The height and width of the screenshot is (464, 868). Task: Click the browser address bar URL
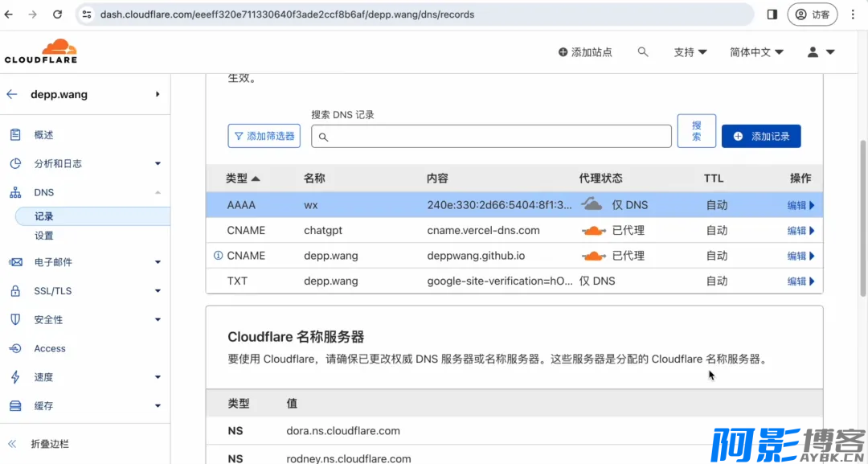287,14
